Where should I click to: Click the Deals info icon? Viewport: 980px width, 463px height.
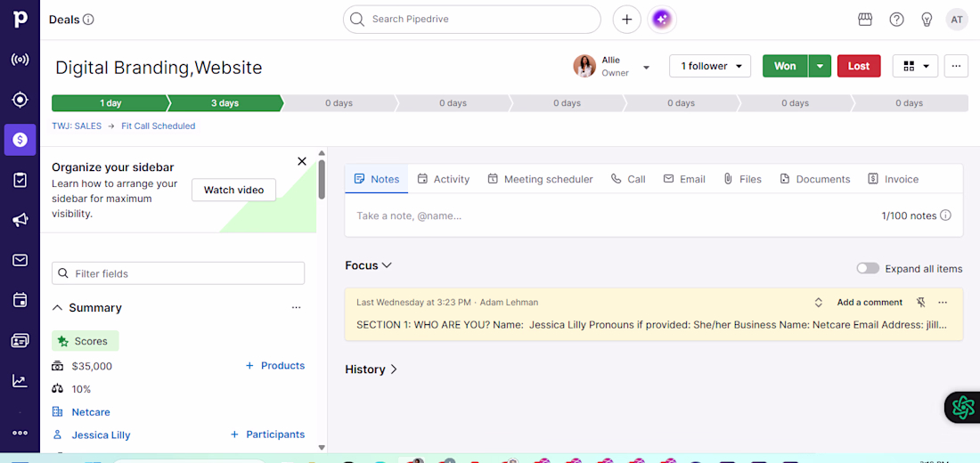[89, 20]
